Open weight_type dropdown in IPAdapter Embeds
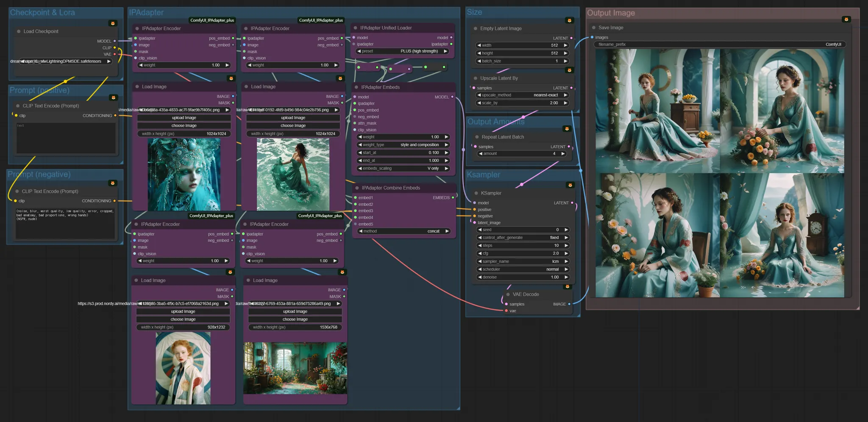The height and width of the screenshot is (422, 868). pyautogui.click(x=403, y=145)
